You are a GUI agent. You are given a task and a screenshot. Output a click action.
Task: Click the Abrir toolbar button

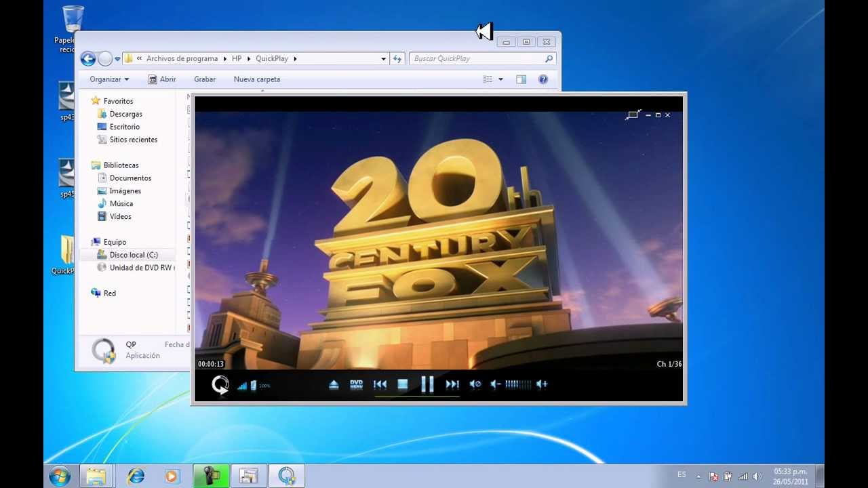tap(162, 79)
